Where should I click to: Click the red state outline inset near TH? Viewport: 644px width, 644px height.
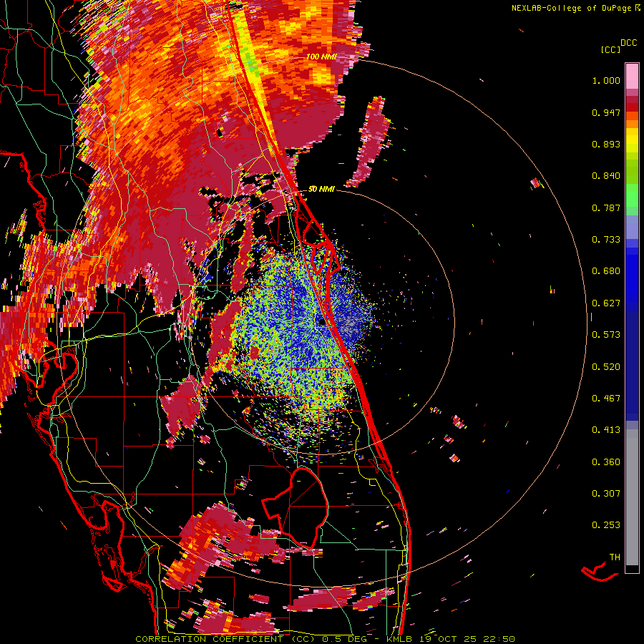pyautogui.click(x=600, y=571)
